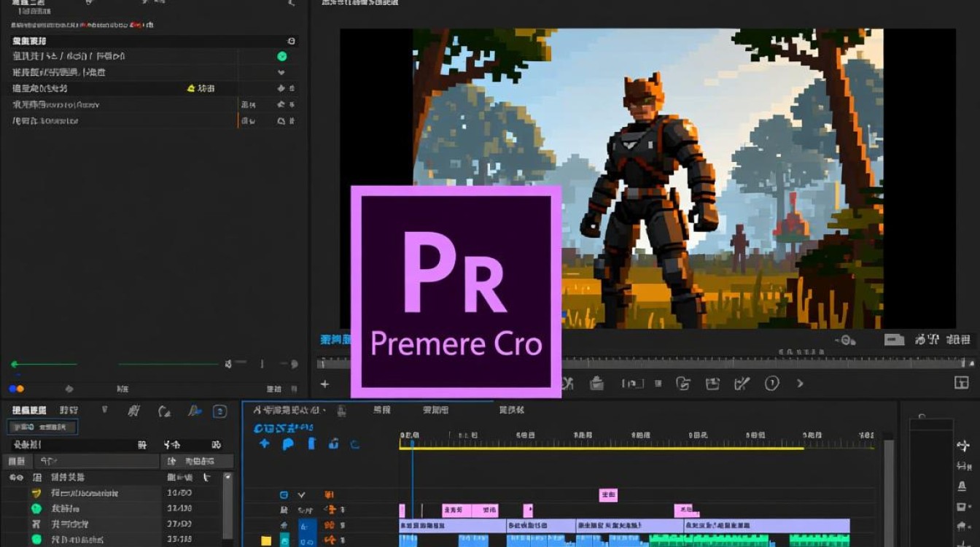Expand the chevron below the green check circle

coord(281,72)
